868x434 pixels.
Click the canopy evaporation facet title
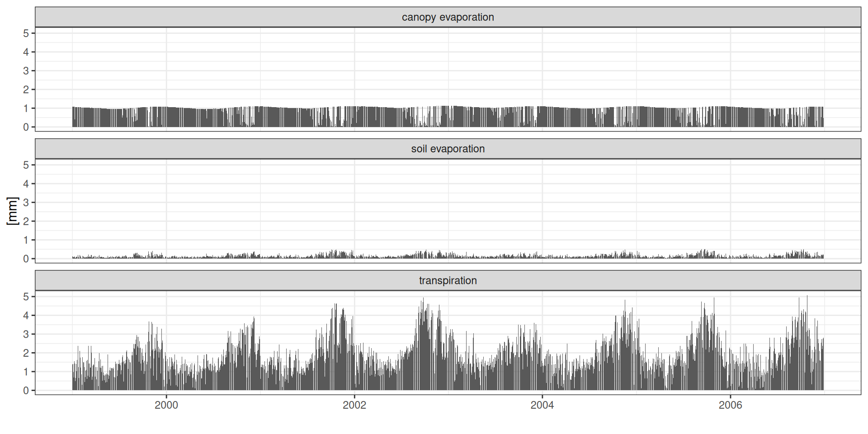[x=448, y=17]
